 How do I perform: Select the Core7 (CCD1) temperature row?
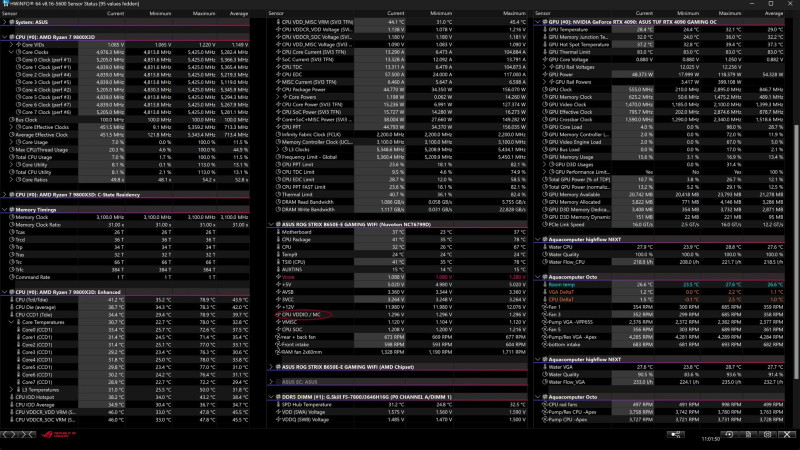click(125, 382)
